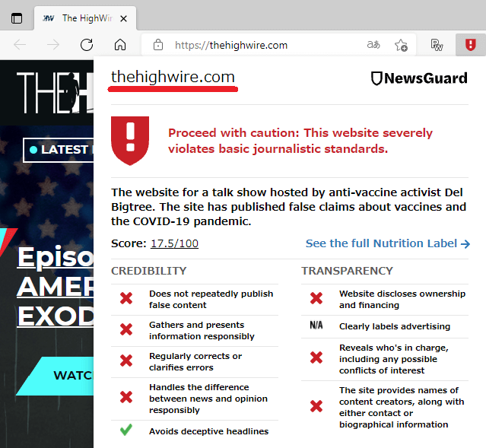Click 'Reveals who's in charge' criterion text
The height and width of the screenshot is (448, 486).
(x=394, y=359)
